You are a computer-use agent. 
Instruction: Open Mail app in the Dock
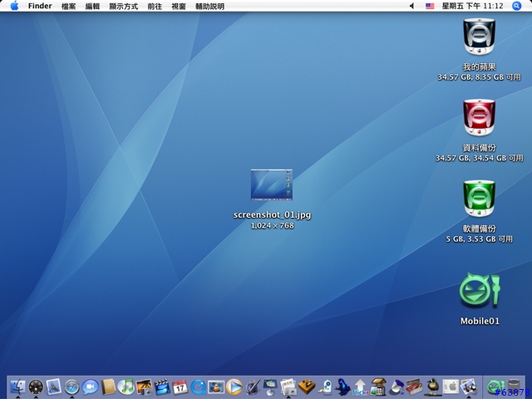54,387
